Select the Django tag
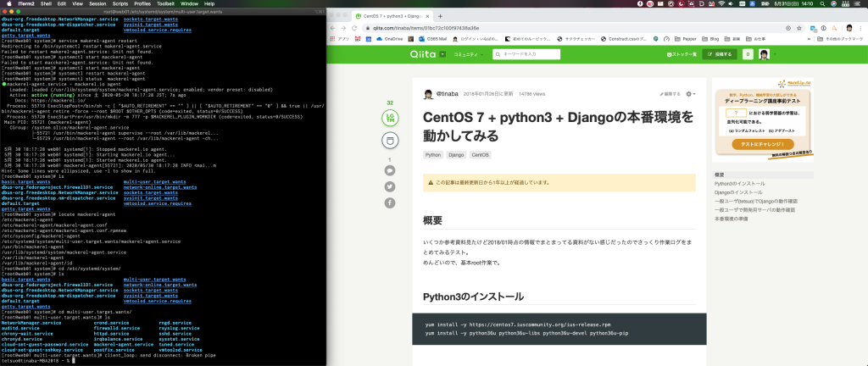The image size is (868, 366). pos(455,155)
